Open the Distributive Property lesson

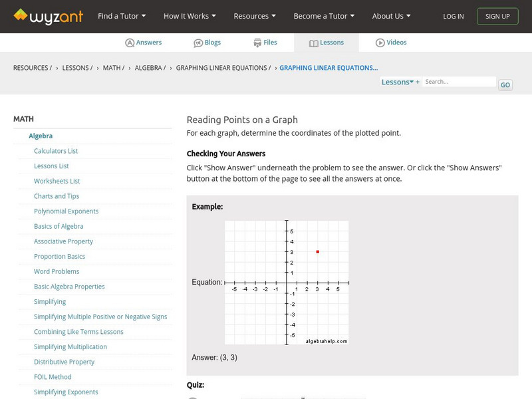click(x=63, y=362)
